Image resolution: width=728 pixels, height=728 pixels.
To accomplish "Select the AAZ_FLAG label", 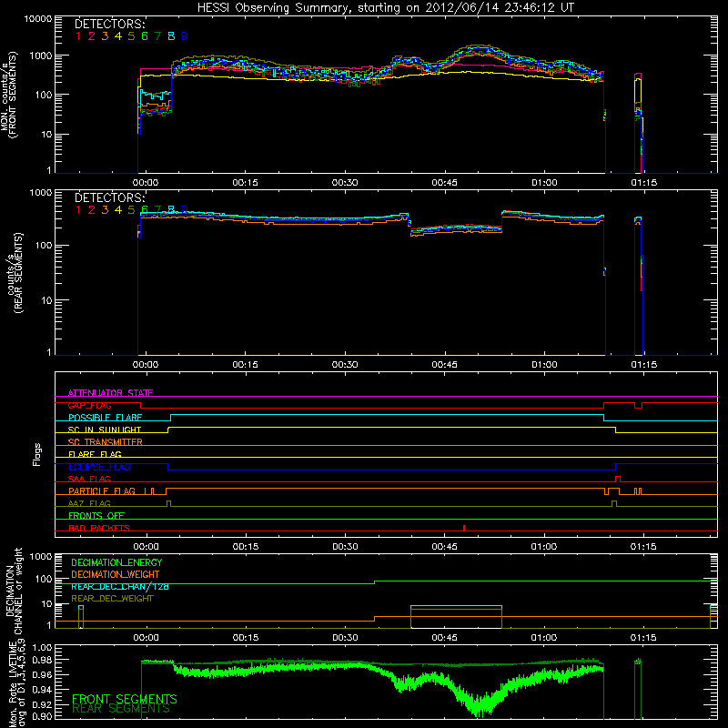I will (89, 503).
